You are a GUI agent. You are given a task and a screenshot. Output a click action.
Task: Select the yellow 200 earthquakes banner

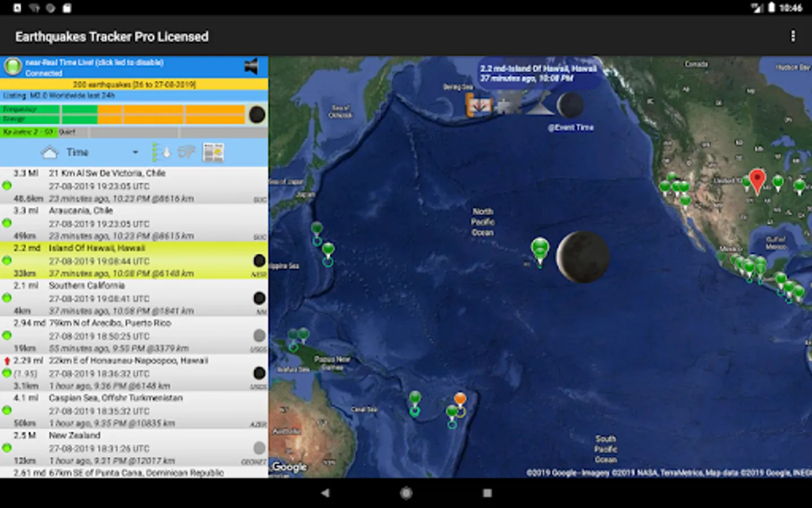click(134, 84)
